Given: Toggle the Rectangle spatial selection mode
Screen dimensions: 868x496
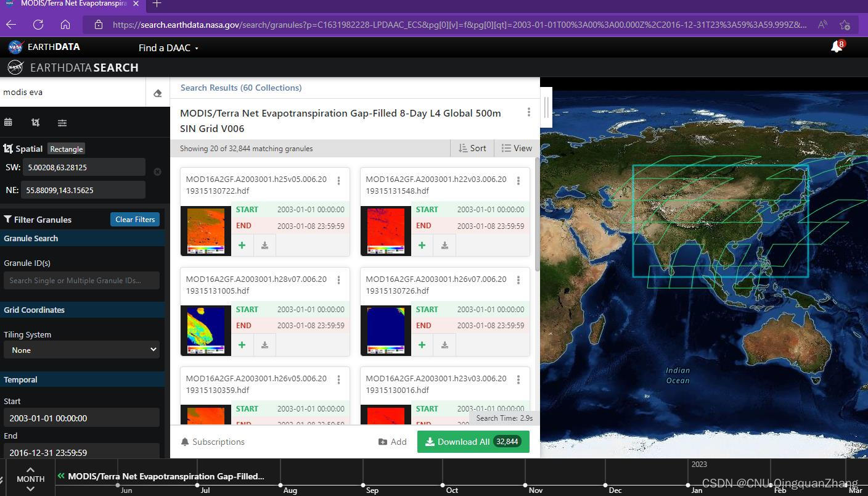Looking at the screenshot, I should (66, 149).
